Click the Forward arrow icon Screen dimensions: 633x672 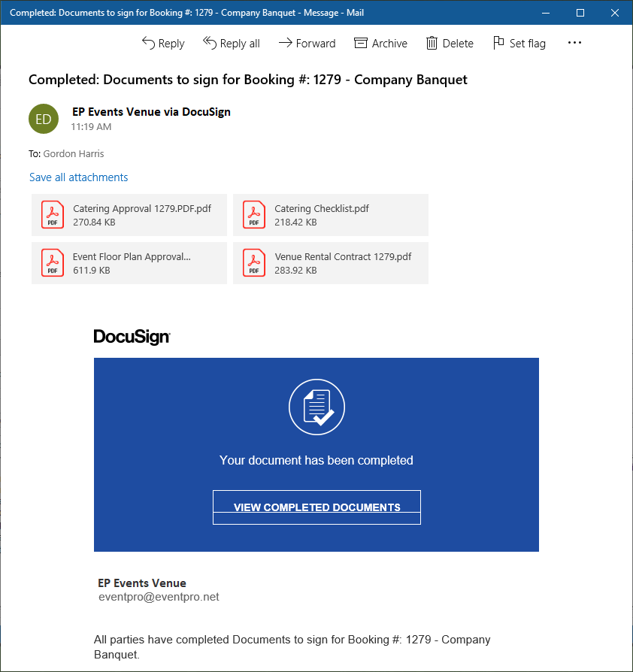285,43
